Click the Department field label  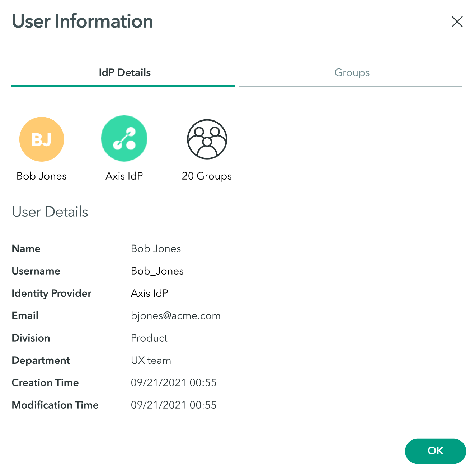[x=41, y=361]
